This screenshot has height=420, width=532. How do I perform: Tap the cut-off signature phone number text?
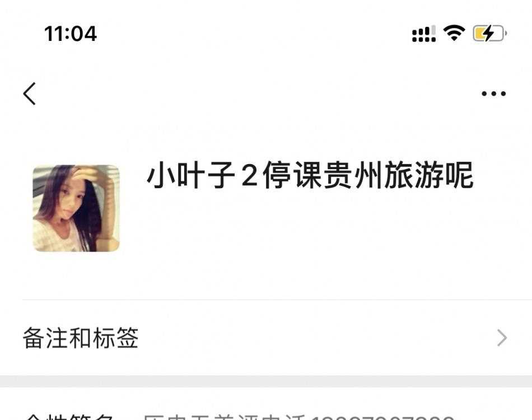point(383,417)
